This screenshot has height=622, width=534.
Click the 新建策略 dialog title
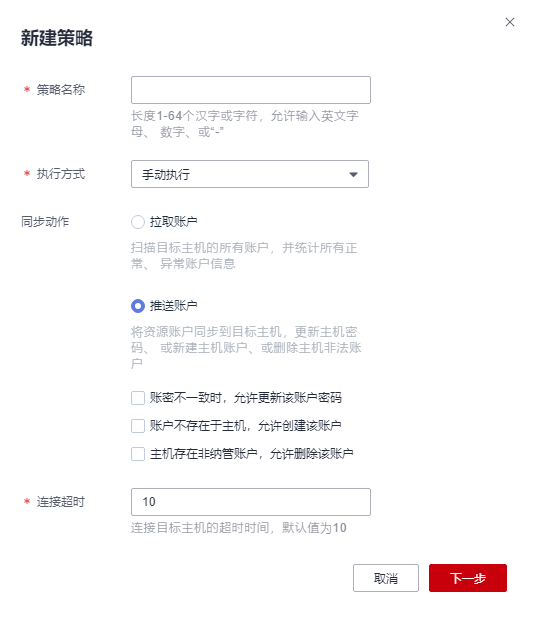[x=57, y=38]
